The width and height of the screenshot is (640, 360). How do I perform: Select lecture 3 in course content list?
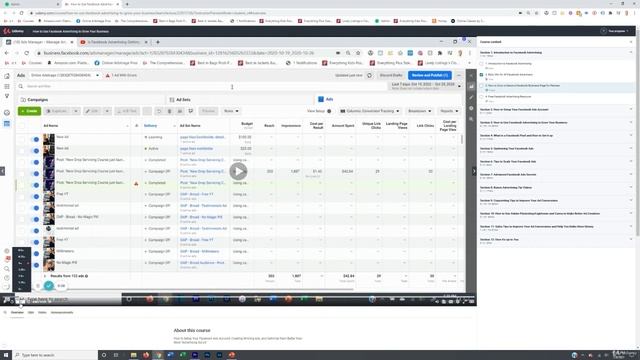point(556,87)
